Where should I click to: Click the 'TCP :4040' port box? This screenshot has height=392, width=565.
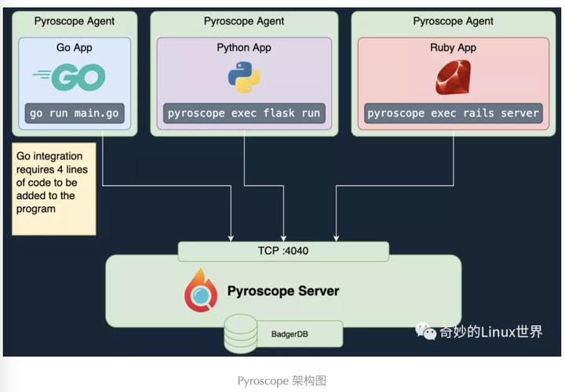(283, 251)
